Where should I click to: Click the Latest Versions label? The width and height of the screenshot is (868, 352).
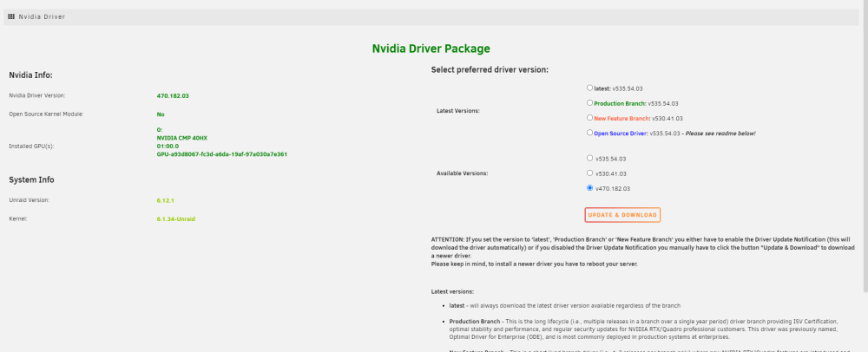(x=457, y=110)
